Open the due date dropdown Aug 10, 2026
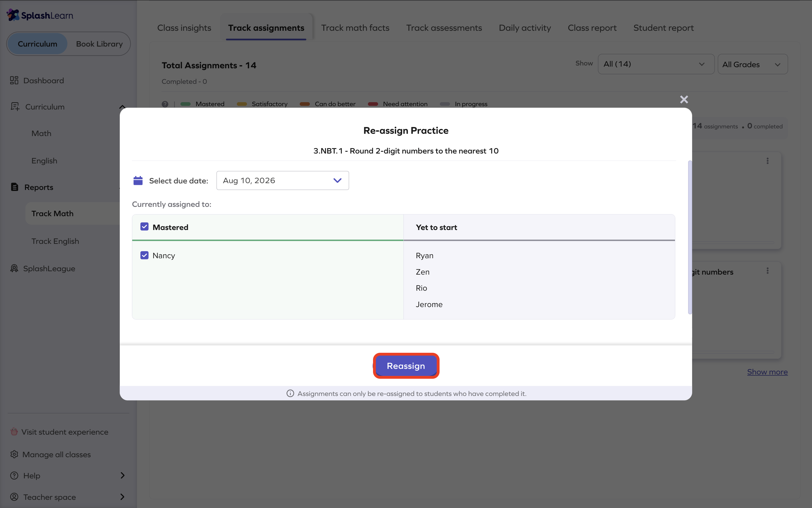Image resolution: width=812 pixels, height=508 pixels. coord(283,180)
